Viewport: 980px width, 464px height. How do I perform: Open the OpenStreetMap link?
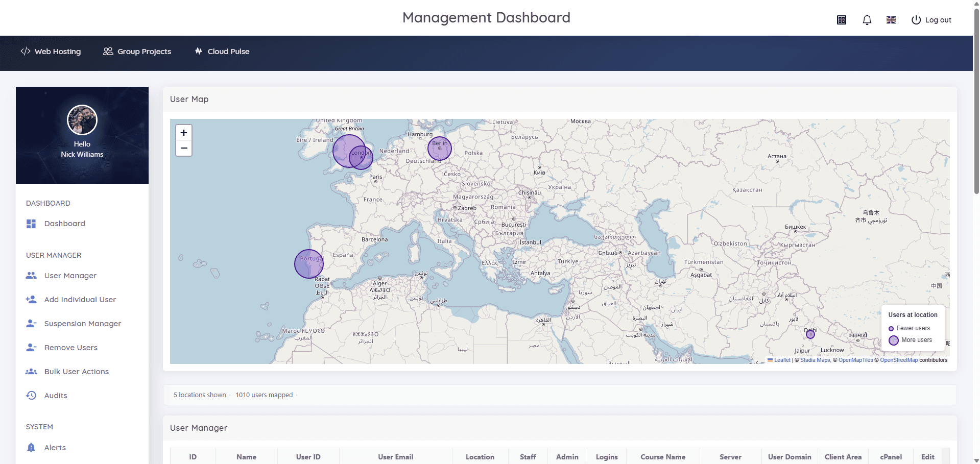pyautogui.click(x=899, y=360)
